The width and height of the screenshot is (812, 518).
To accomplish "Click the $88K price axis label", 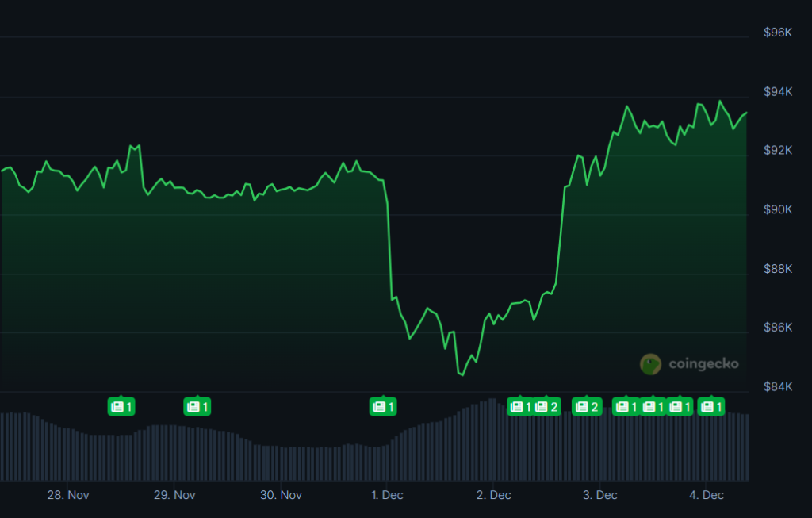I will point(778,268).
